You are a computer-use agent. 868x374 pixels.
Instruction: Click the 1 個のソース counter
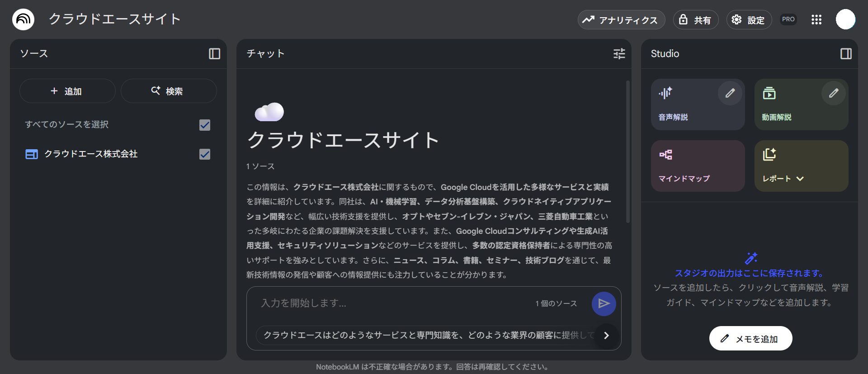coord(556,303)
